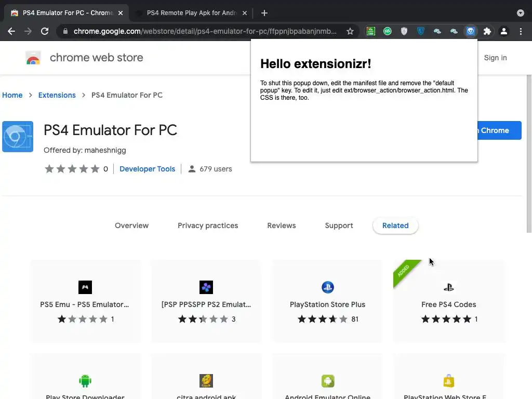The height and width of the screenshot is (399, 532).
Task: Go to Home breadcrumb link
Action: pos(12,95)
